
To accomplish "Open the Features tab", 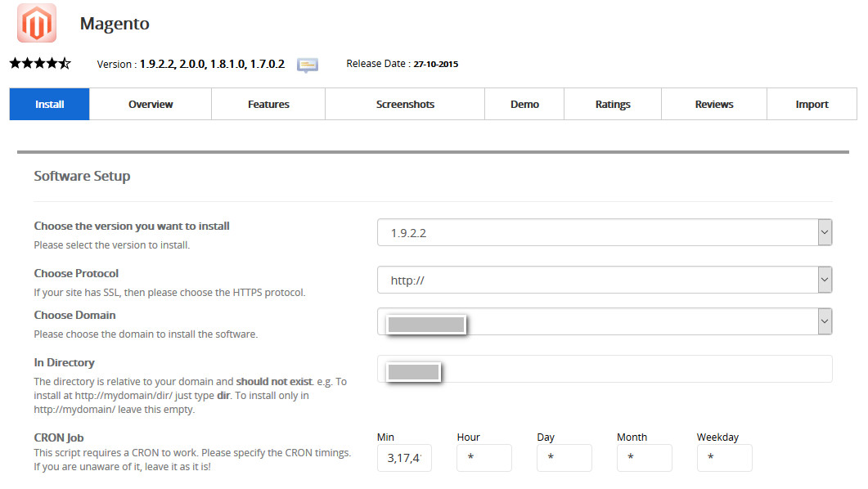I will (268, 104).
